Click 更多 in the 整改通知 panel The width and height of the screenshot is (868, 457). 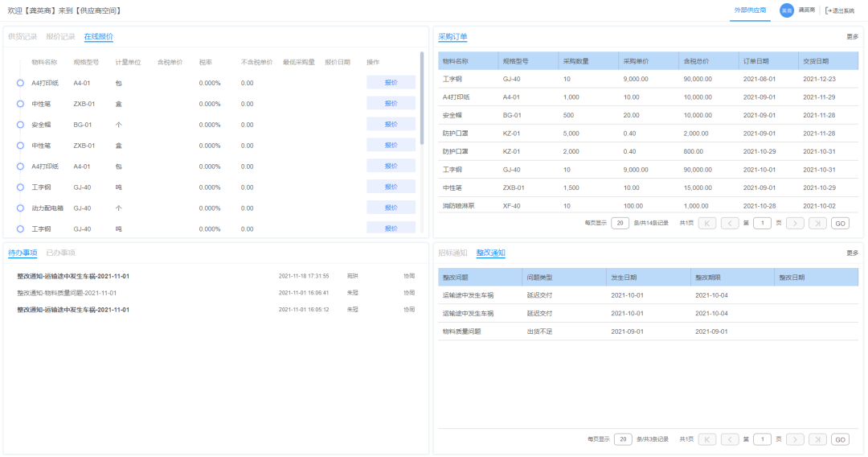point(852,253)
